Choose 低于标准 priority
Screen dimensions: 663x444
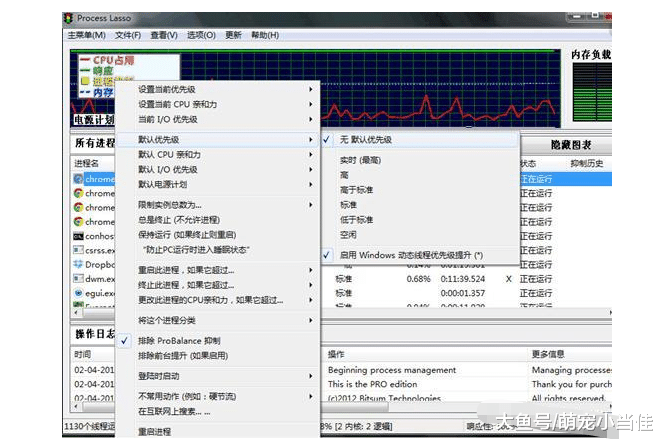pyautogui.click(x=419, y=220)
